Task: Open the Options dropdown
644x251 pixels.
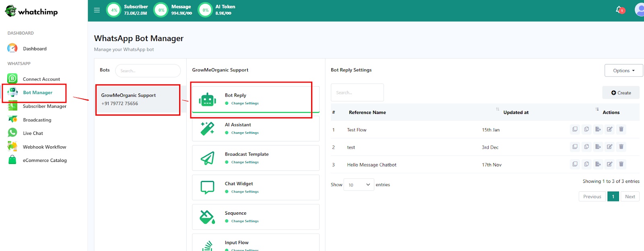Action: pyautogui.click(x=623, y=71)
